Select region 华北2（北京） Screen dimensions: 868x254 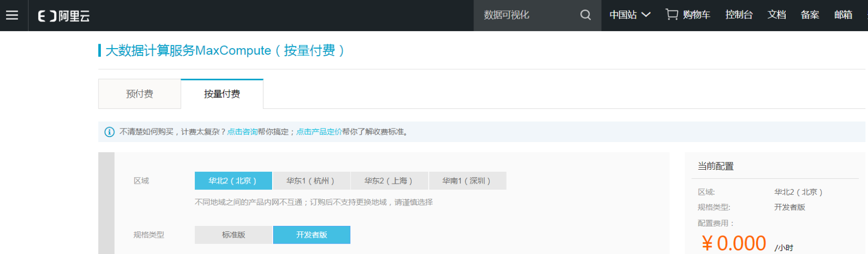pyautogui.click(x=233, y=181)
